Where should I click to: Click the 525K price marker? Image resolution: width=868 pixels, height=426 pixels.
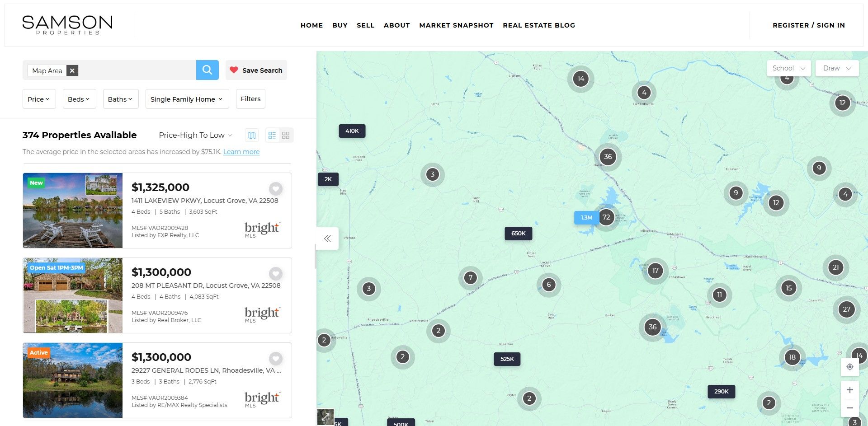pos(507,359)
